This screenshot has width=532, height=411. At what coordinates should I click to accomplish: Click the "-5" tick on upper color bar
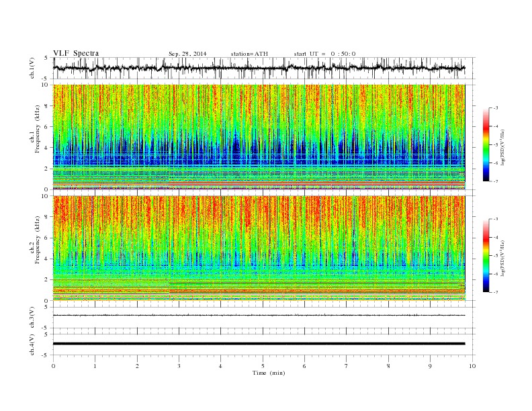[496, 145]
